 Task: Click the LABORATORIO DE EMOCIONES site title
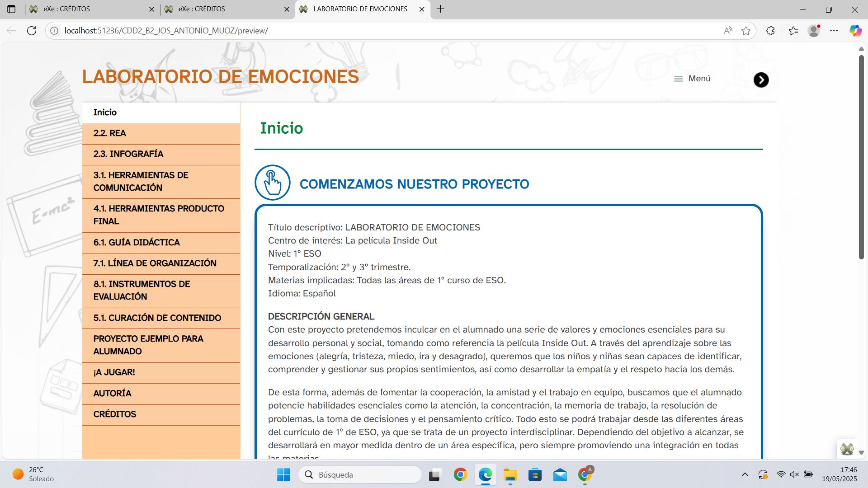[x=221, y=77]
